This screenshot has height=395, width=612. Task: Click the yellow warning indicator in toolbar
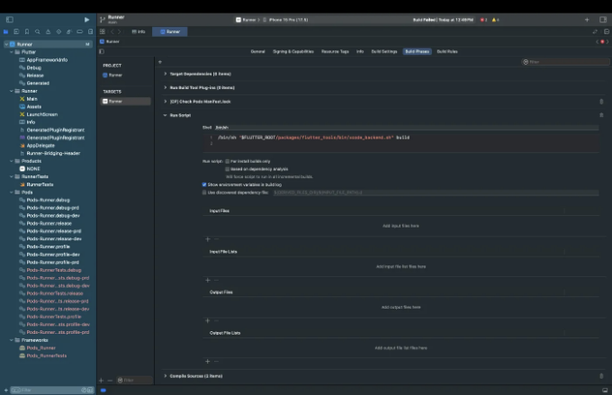[x=495, y=20]
